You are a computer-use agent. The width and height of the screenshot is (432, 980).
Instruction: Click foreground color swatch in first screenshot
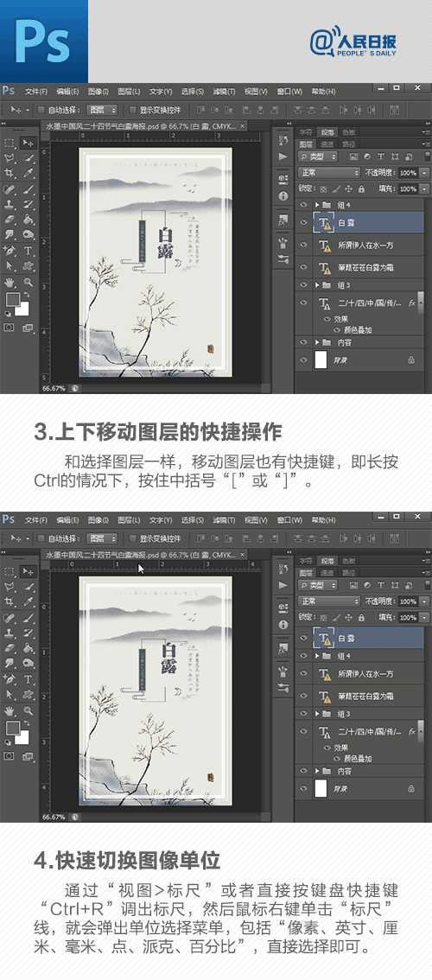(x=12, y=299)
